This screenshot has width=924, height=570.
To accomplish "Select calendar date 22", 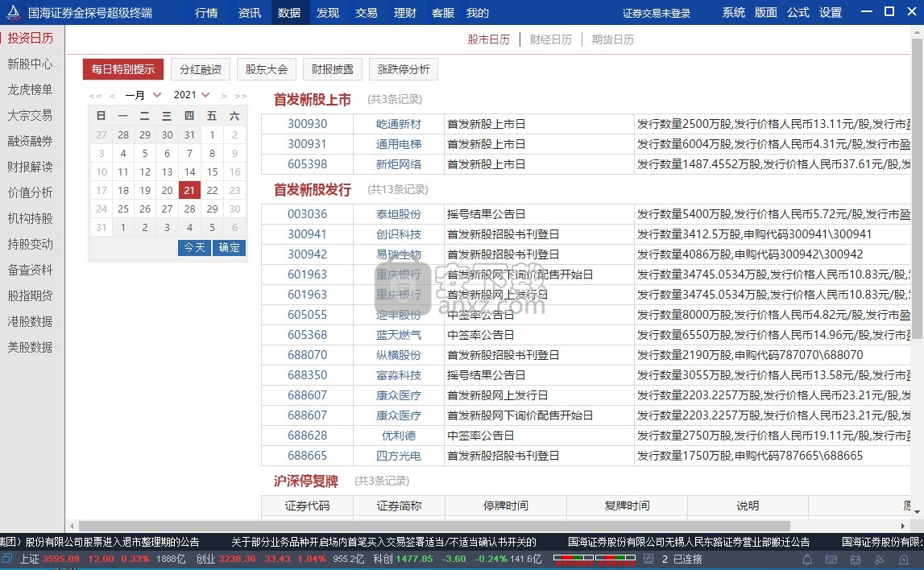I will click(212, 190).
